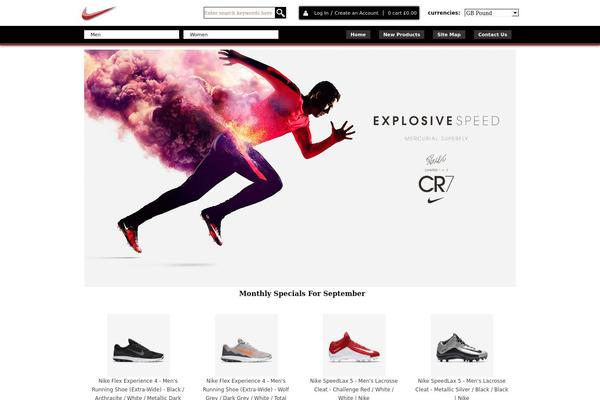
Task: Open the Site Map page
Action: click(x=449, y=34)
